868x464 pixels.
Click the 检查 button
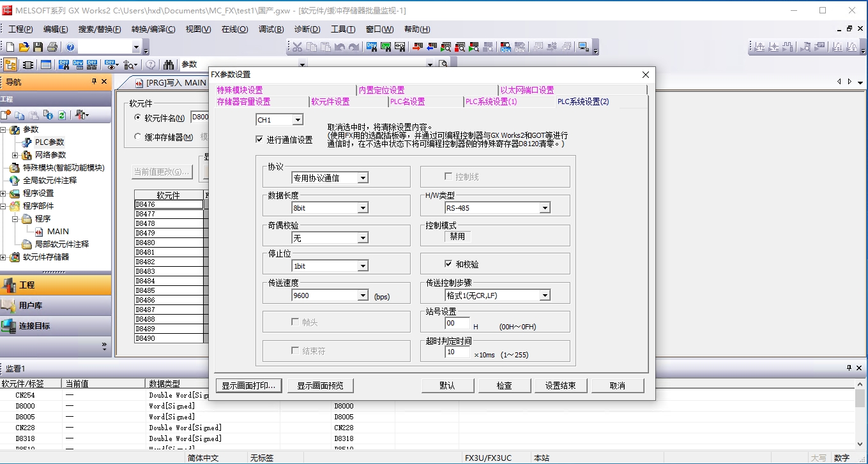pos(505,385)
